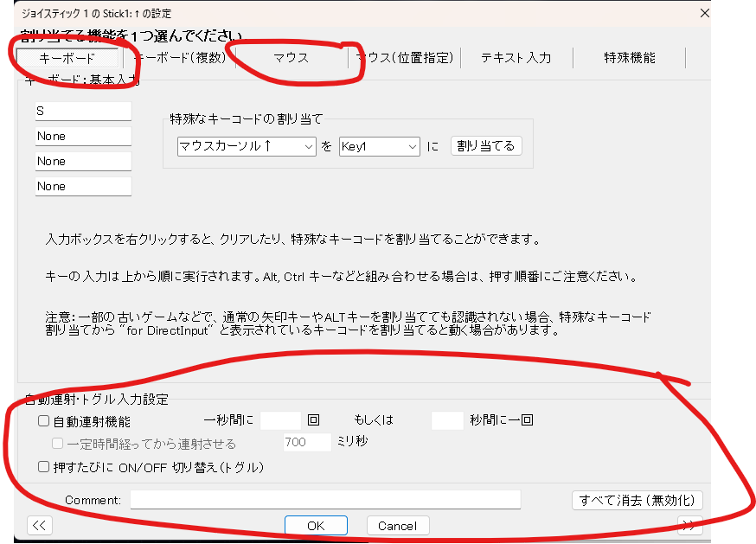Enable 押すたびに ON/OFF 切り替え toggle checkbox

(44, 467)
